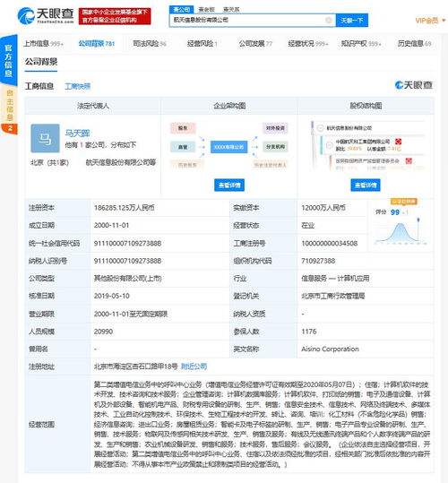Select the 经营范围 business scope paragraph

click(x=262, y=424)
